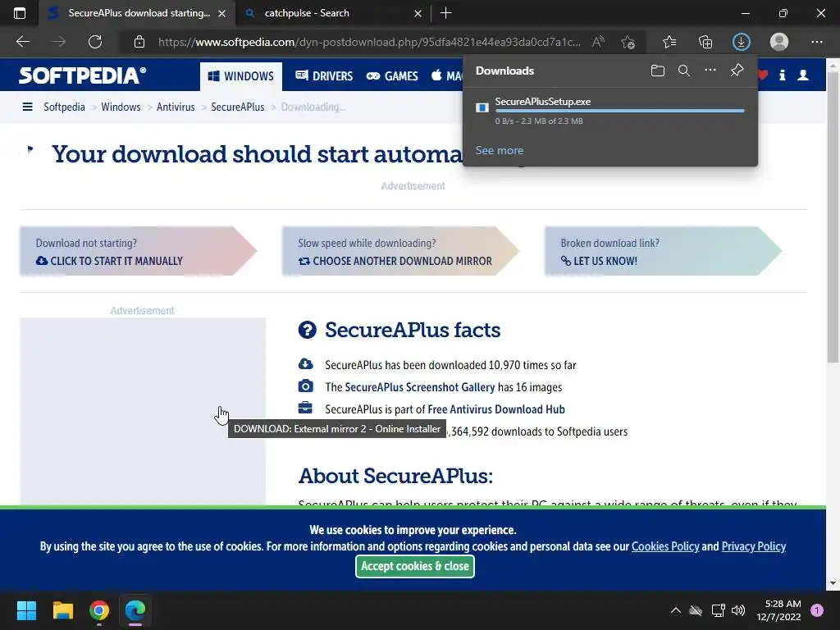Click the Softpedia heart icon
Image resolution: width=840 pixels, height=630 pixels.
pyautogui.click(x=763, y=75)
